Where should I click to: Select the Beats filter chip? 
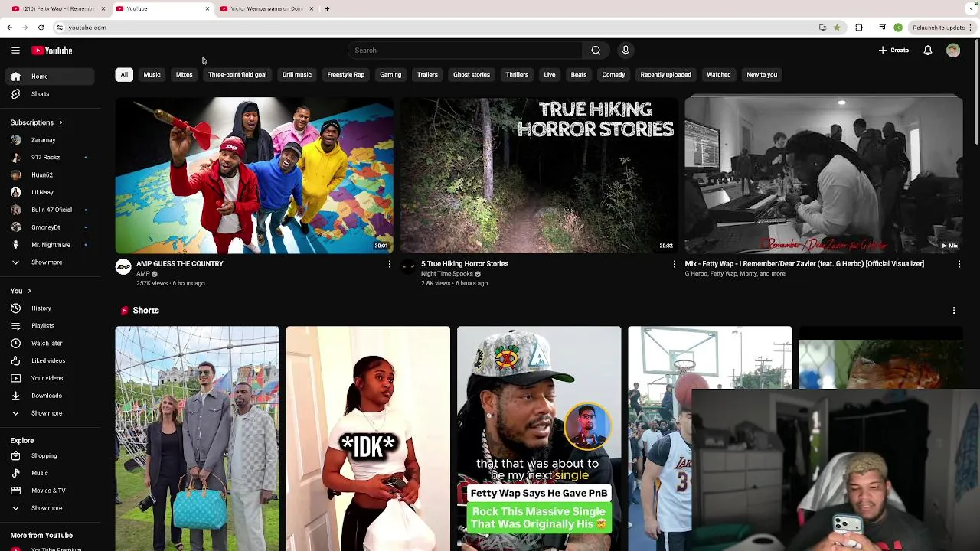pos(579,75)
